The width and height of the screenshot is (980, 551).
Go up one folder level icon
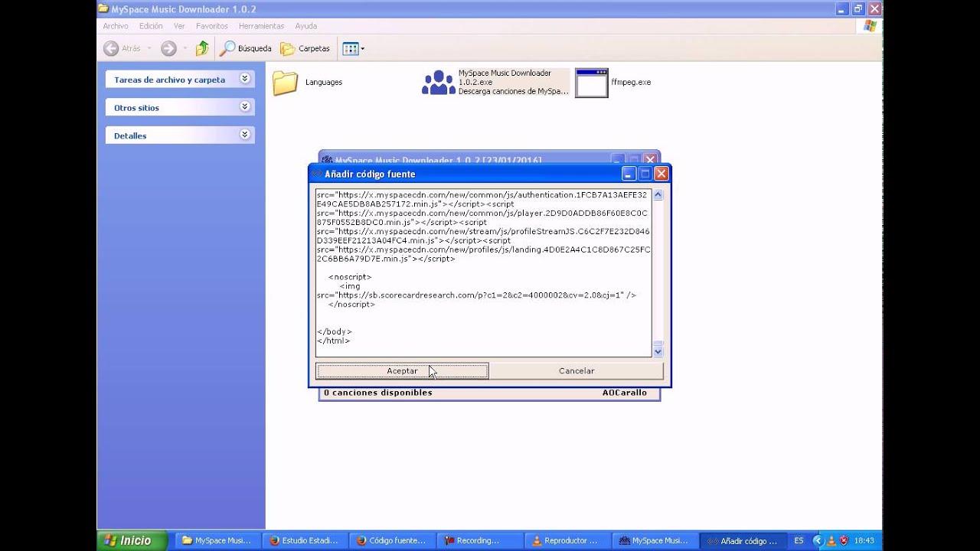coord(202,48)
